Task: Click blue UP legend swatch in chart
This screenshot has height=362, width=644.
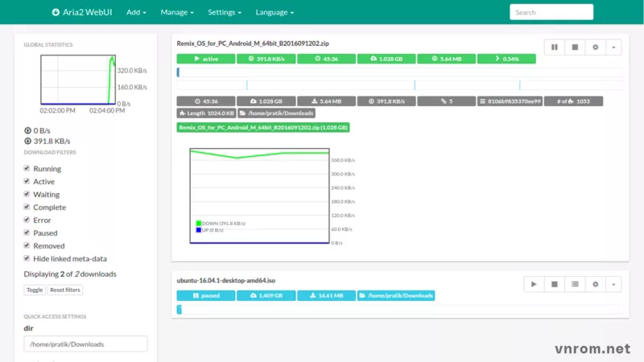Action: [x=198, y=230]
